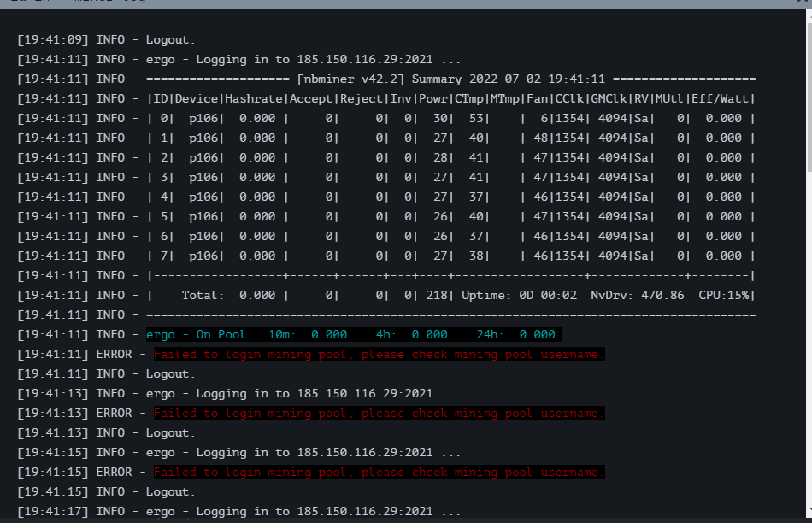Click hashrate 0.000 in device 5 row
Screen dimensions: 812x523
tap(257, 217)
